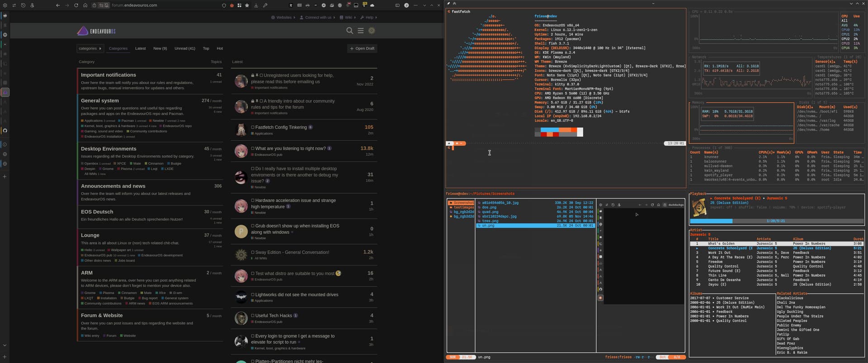Open the wrench developer tools toolbar icon
Screen dimensions: 868x363
coord(265,5)
